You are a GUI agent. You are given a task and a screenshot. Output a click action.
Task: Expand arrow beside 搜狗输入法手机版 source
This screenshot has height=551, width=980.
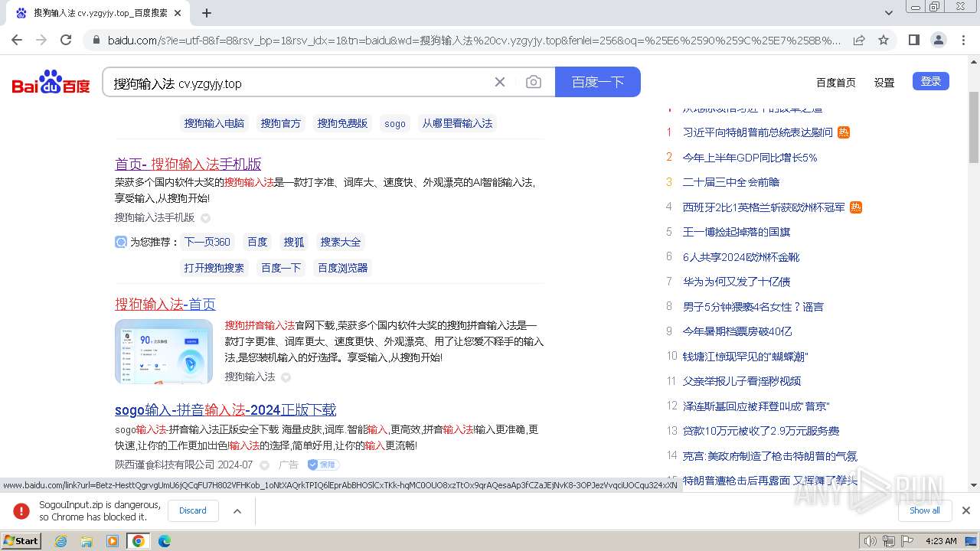point(205,218)
